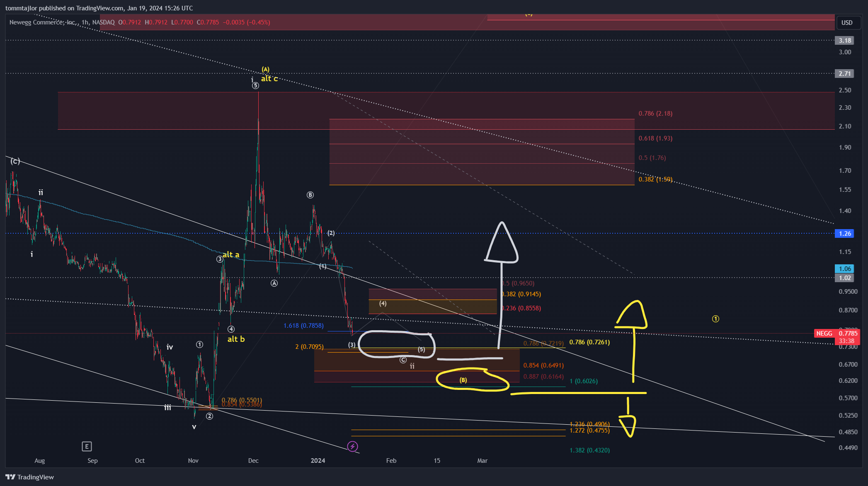Click the 0.4490 price axis value

848,447
